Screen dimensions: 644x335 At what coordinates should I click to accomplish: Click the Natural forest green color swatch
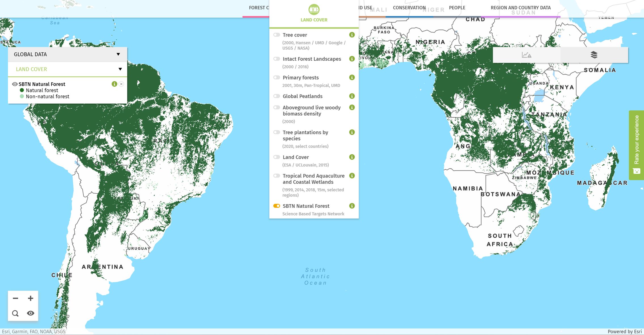(x=22, y=90)
